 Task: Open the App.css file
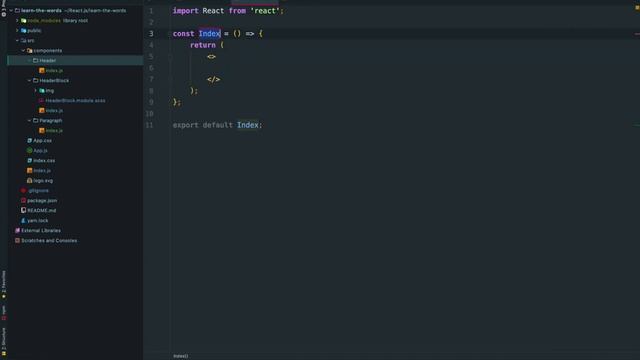[42, 140]
